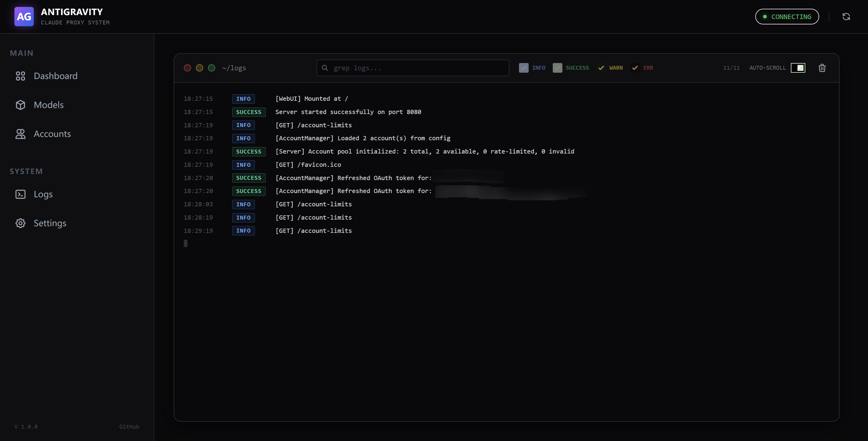Click the AG Antigravity logo icon

[24, 17]
